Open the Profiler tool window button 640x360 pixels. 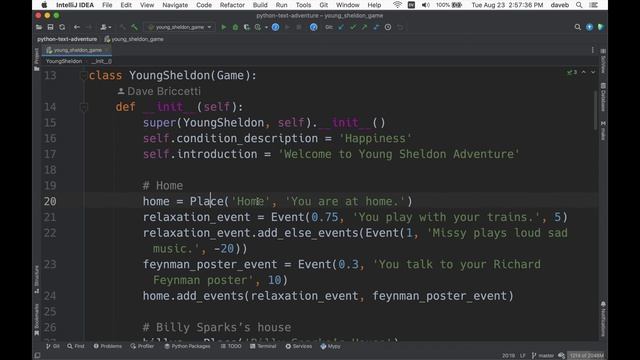coord(142,346)
